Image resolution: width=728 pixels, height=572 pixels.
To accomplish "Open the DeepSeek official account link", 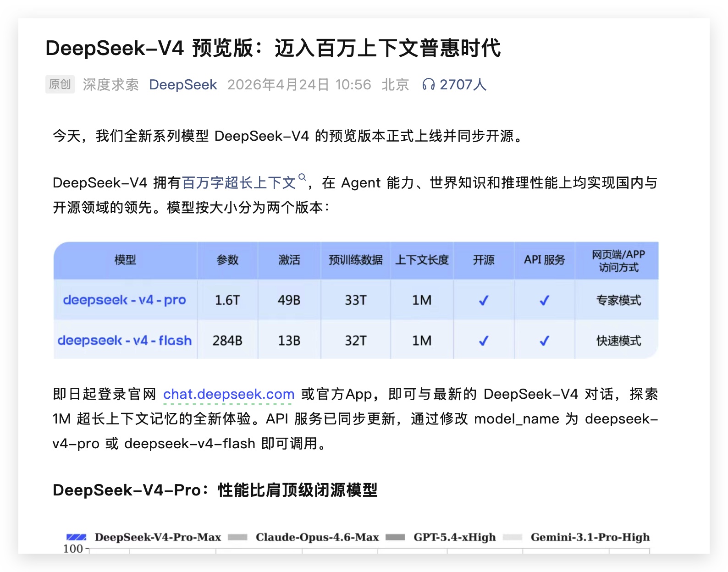I will [183, 85].
